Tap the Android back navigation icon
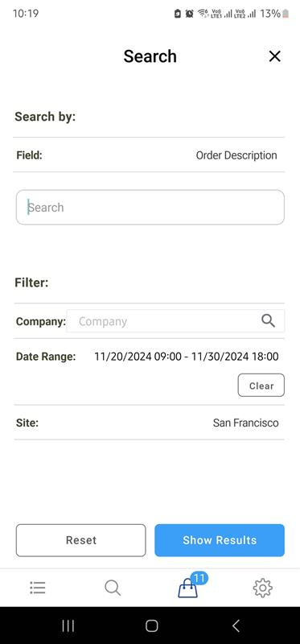Screen dimensions: 300x644 [x=236, y=626]
